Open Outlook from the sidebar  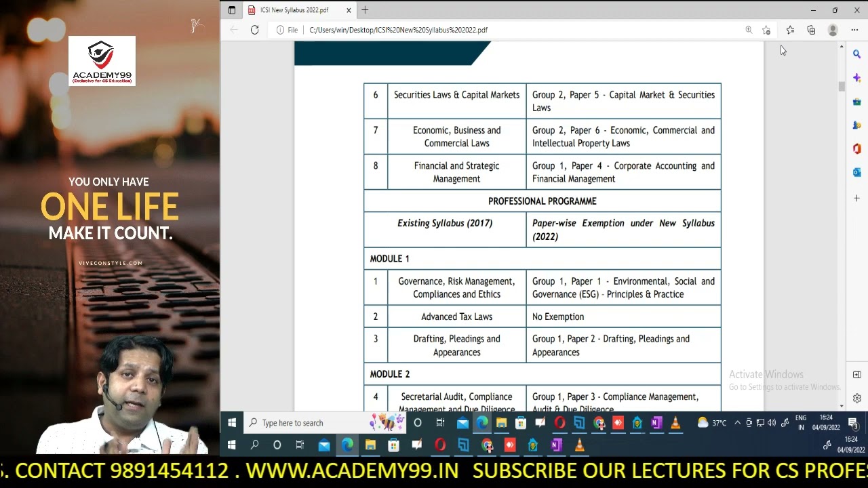(x=857, y=173)
